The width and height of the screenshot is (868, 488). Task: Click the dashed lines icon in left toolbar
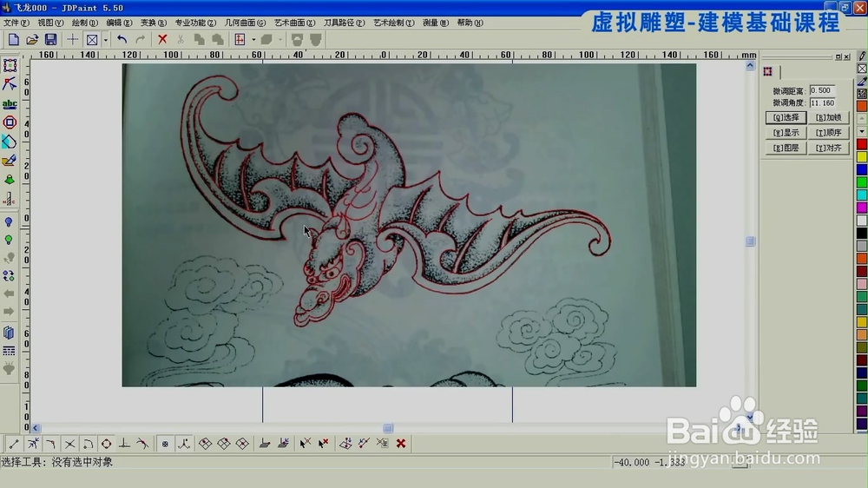[9, 351]
